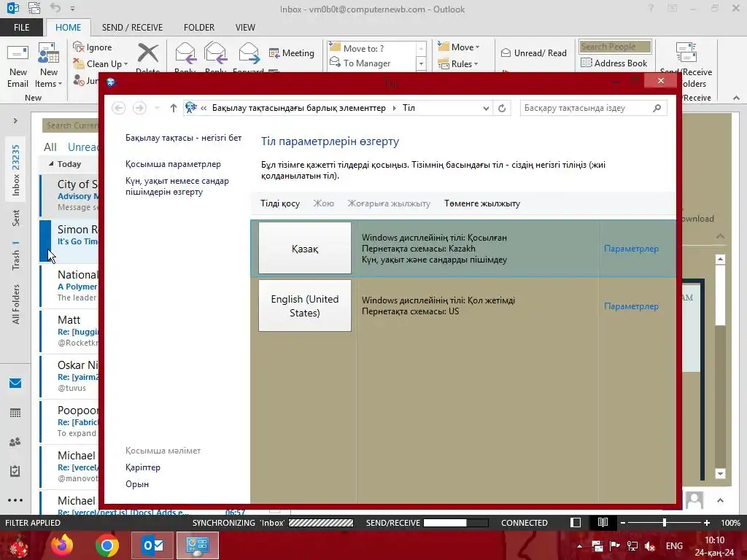
Task: Open New Items in Outlook ribbon
Action: coord(49,66)
